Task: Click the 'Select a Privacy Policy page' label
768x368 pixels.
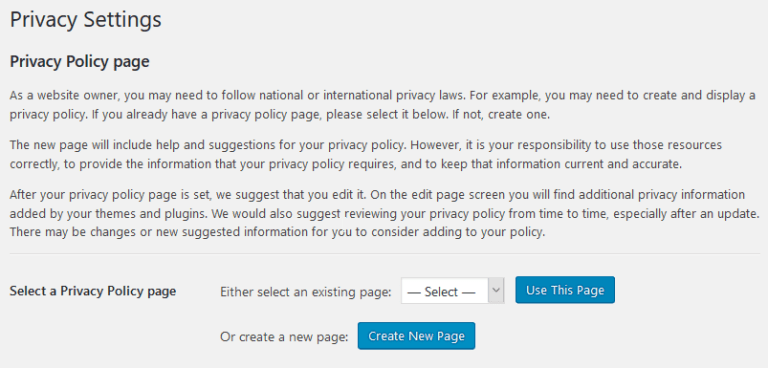Action: [93, 291]
